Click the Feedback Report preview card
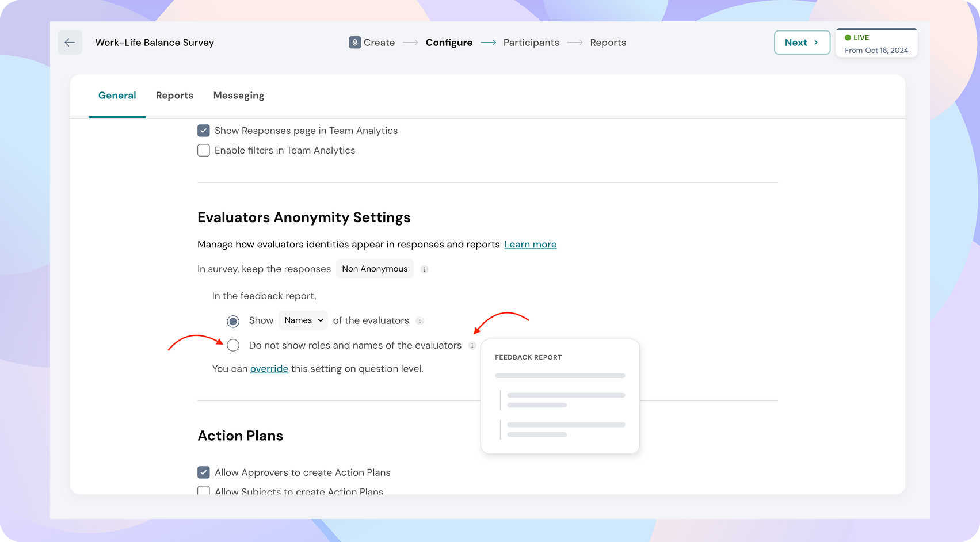The image size is (980, 542). point(560,396)
